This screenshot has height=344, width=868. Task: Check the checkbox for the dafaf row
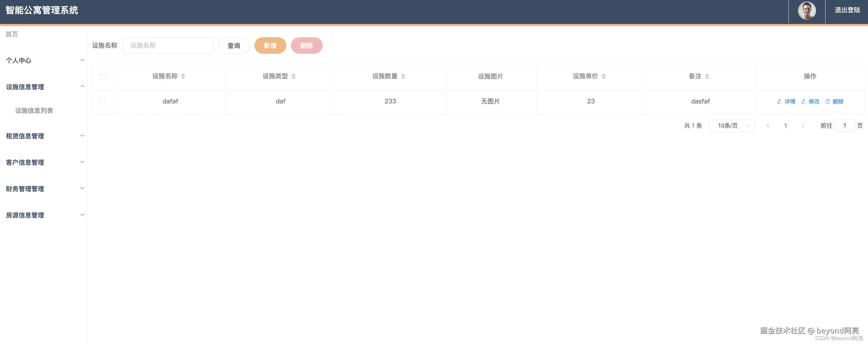(x=103, y=101)
